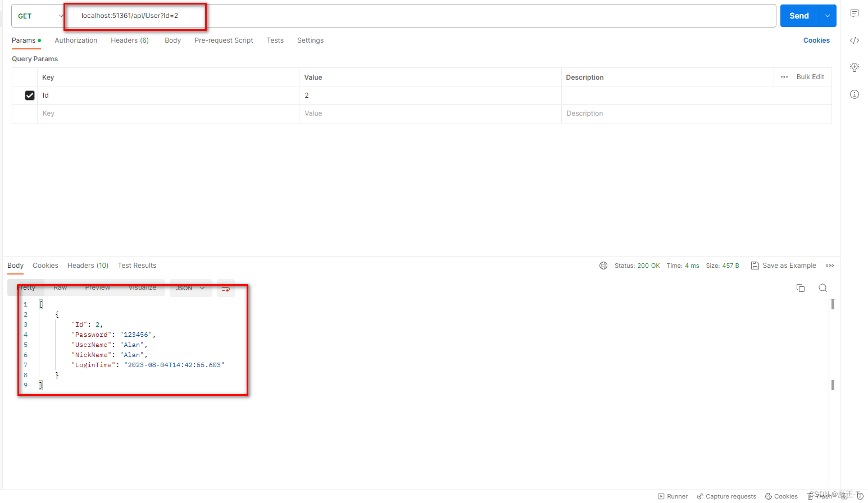Open the request info icon in sidebar
The width and height of the screenshot is (868, 503).
click(854, 94)
